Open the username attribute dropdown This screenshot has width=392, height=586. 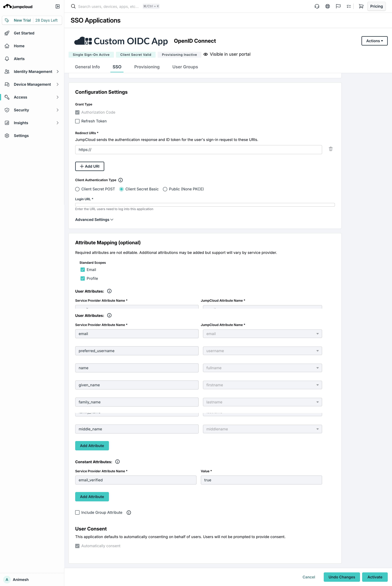click(x=262, y=351)
